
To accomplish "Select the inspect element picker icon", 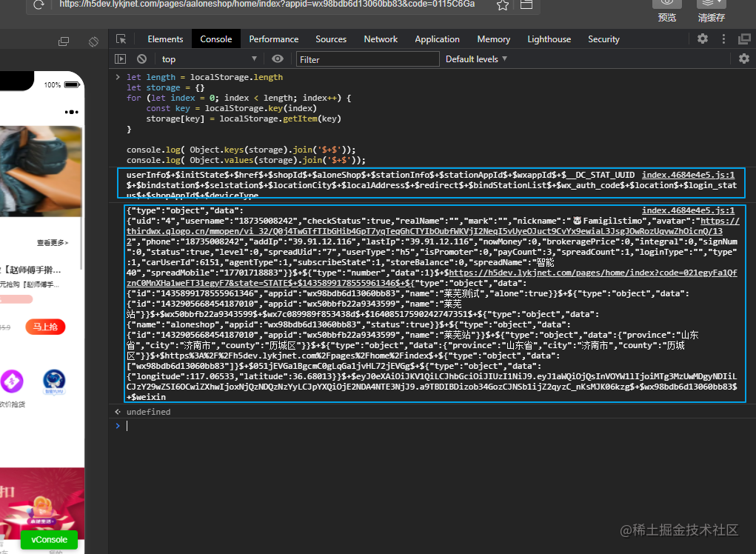I will click(121, 39).
